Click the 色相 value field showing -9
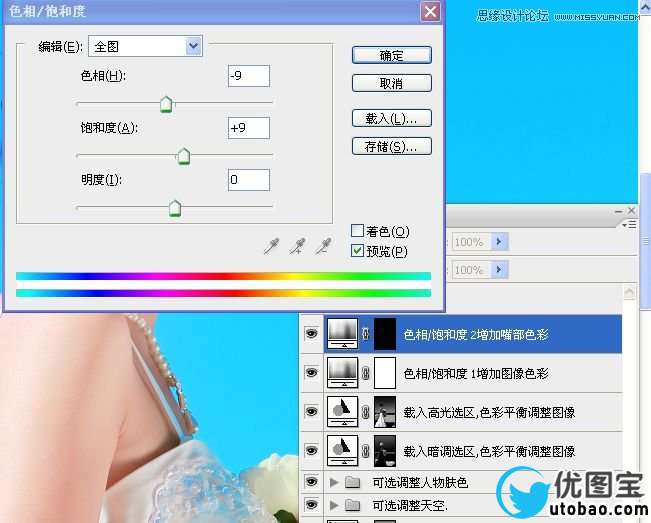 point(249,76)
